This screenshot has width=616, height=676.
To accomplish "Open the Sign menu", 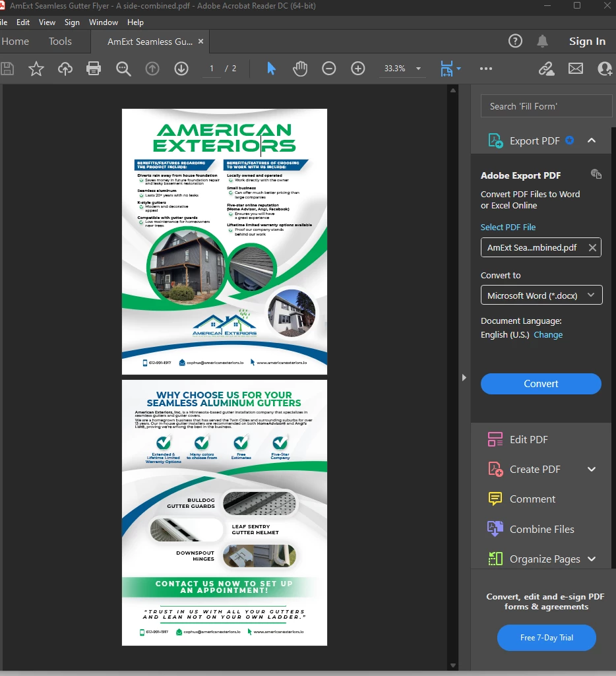I will (x=72, y=22).
